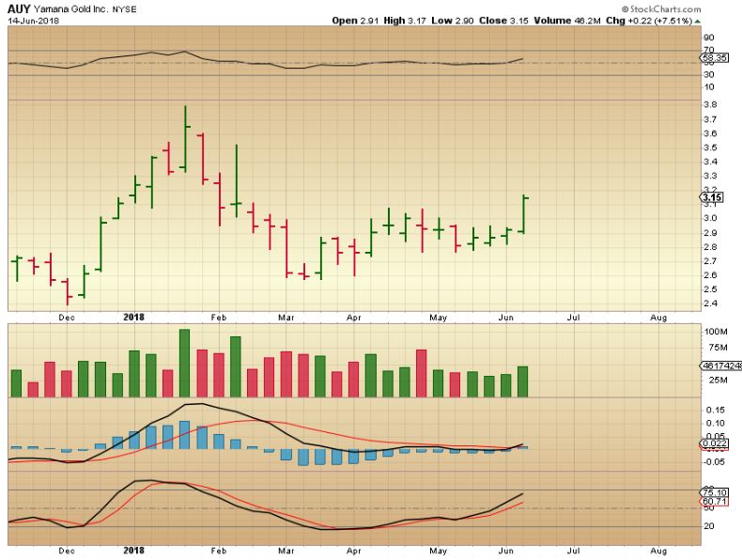The image size is (742, 560).
Task: Click the 2018 label on price chart axis
Action: tap(134, 318)
